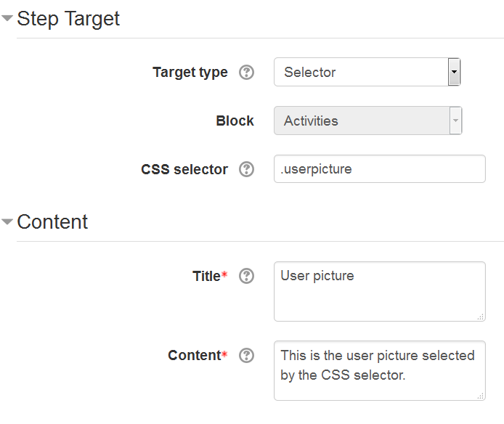The image size is (504, 424).
Task: Collapse the Step Target section triangle
Action: [7, 18]
